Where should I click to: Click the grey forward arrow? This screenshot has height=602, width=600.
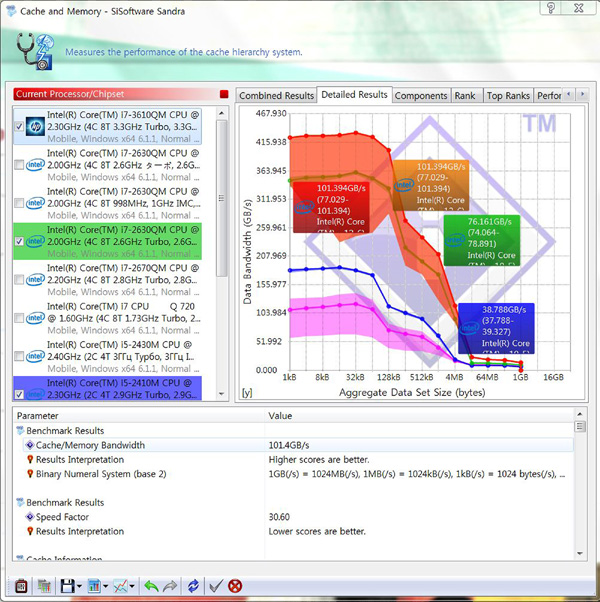point(170,586)
